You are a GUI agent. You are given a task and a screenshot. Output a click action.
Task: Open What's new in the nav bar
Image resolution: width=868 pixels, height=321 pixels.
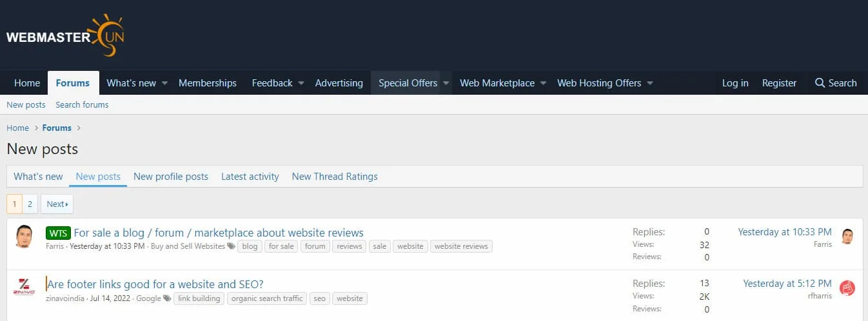coord(132,83)
